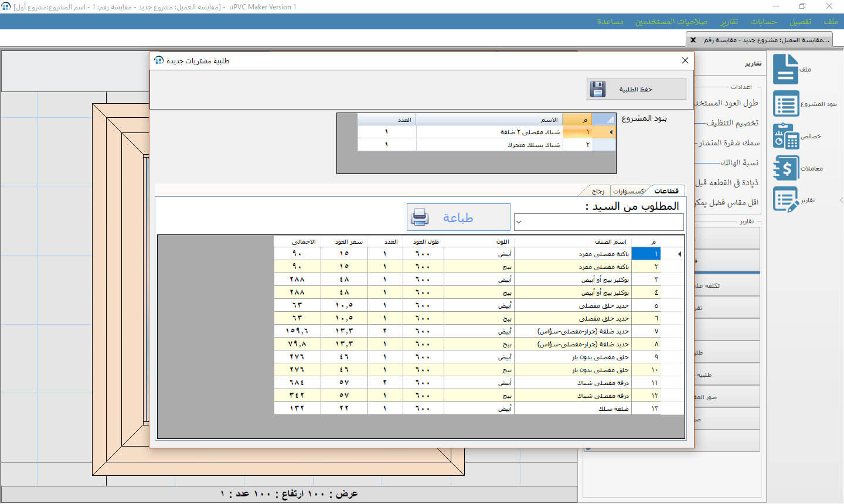The image size is (844, 504).
Task: Select شباك بسلك متحرك project row
Action: [x=533, y=145]
